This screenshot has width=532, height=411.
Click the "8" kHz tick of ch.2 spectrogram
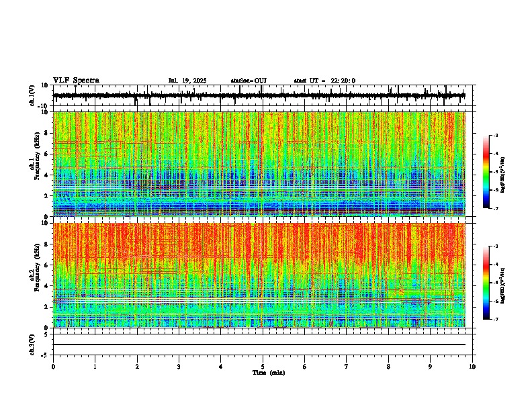point(46,244)
